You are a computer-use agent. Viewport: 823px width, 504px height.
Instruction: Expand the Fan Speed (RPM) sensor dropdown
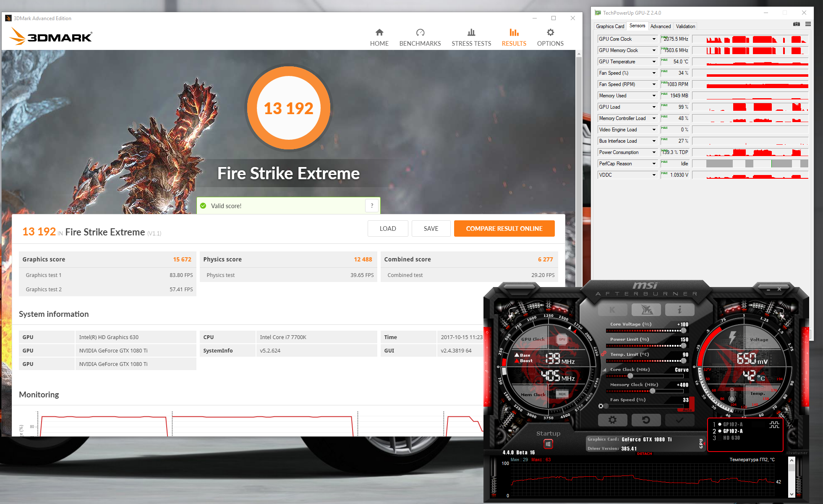[654, 84]
